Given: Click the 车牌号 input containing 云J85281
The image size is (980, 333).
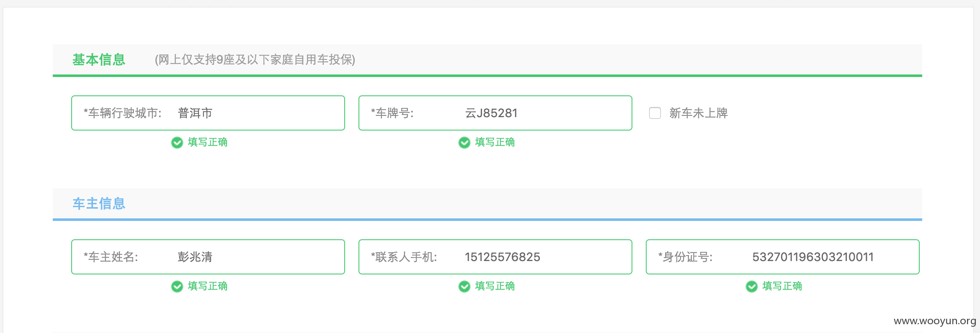Looking at the screenshot, I should [x=495, y=113].
